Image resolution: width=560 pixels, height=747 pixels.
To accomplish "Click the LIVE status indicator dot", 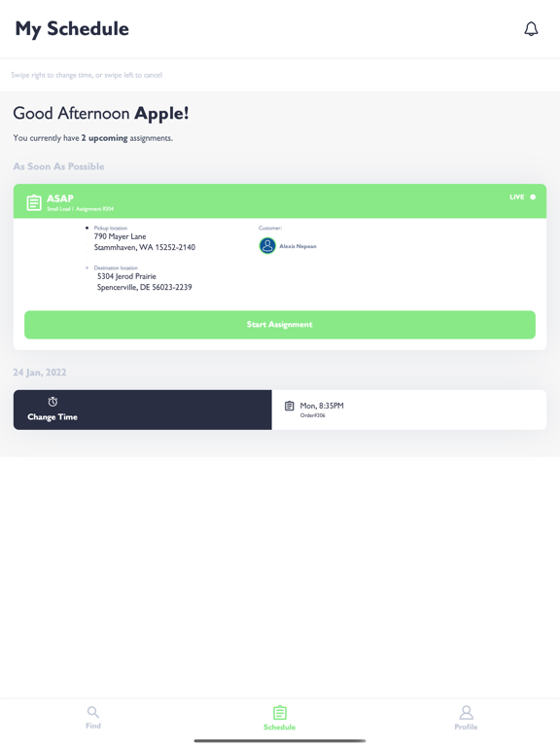I will pos(533,196).
